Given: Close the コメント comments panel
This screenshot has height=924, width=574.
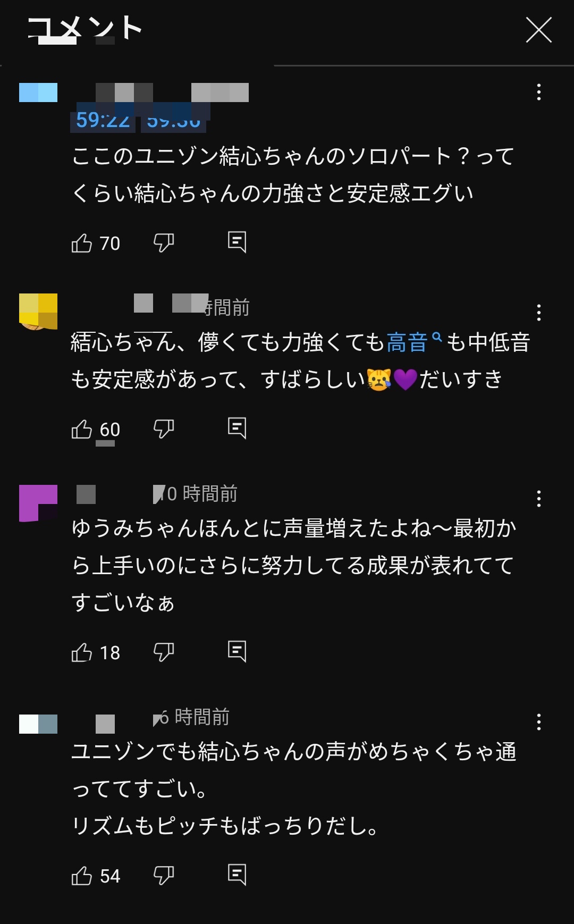Looking at the screenshot, I should tap(539, 29).
